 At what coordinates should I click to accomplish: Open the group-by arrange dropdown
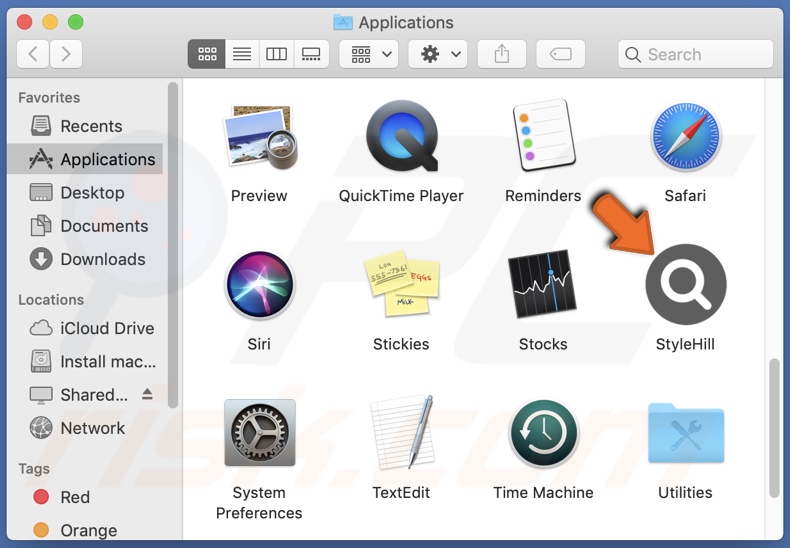click(x=369, y=54)
